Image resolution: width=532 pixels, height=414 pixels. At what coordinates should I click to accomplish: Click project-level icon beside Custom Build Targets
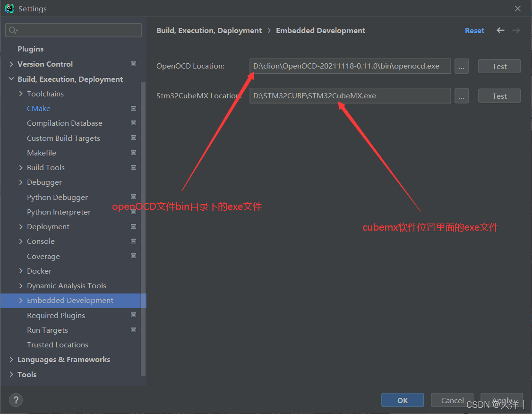point(134,138)
